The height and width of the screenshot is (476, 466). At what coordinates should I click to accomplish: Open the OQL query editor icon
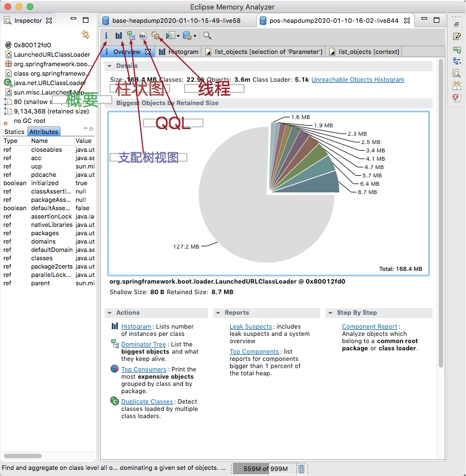click(x=143, y=36)
